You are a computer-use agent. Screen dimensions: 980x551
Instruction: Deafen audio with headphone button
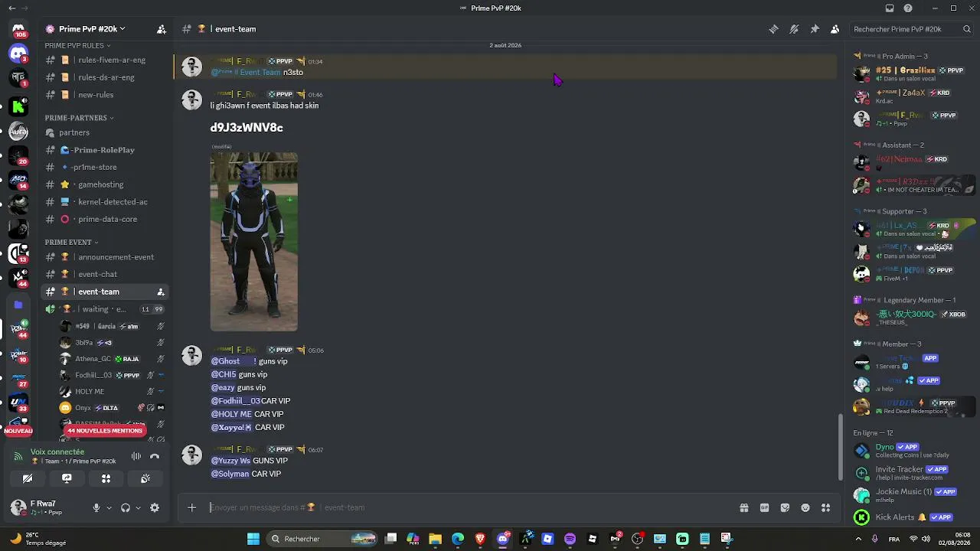(126, 507)
